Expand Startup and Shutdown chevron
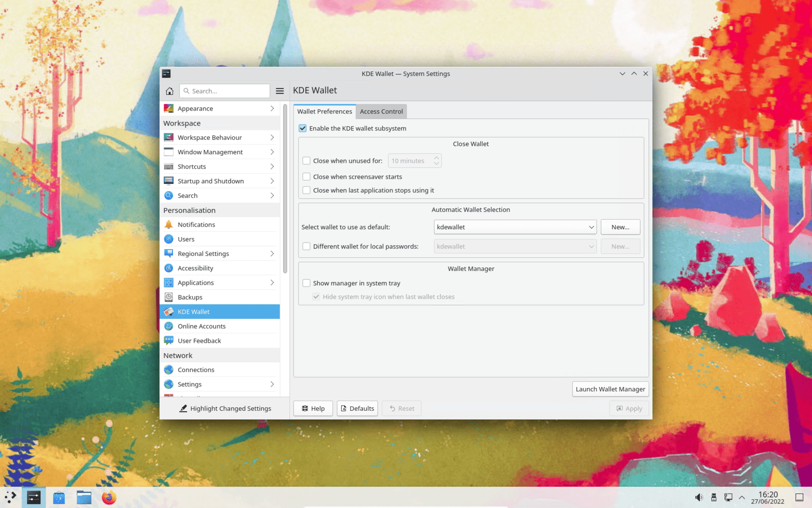Image resolution: width=812 pixels, height=508 pixels. click(x=272, y=181)
